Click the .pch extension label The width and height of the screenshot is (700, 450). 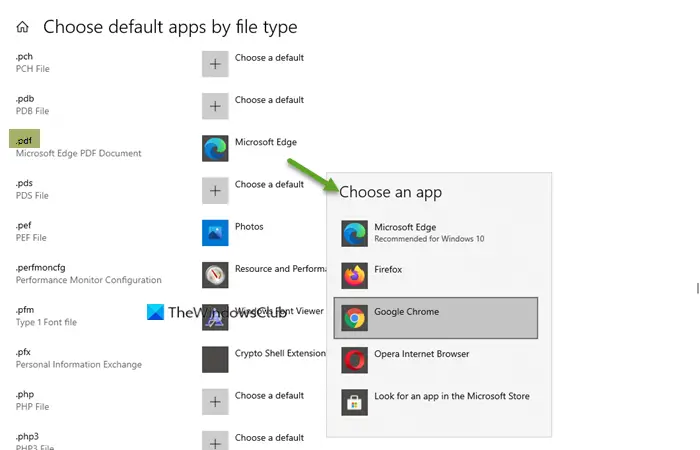click(x=24, y=56)
